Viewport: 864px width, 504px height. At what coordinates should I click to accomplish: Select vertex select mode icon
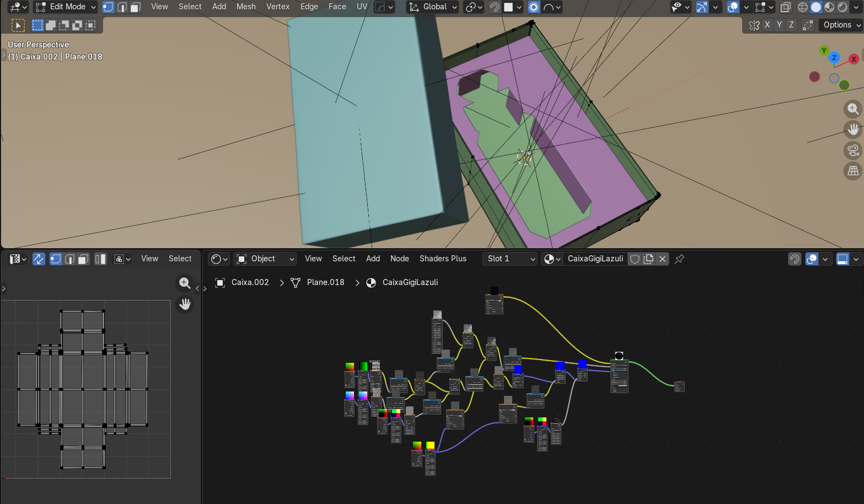[109, 7]
